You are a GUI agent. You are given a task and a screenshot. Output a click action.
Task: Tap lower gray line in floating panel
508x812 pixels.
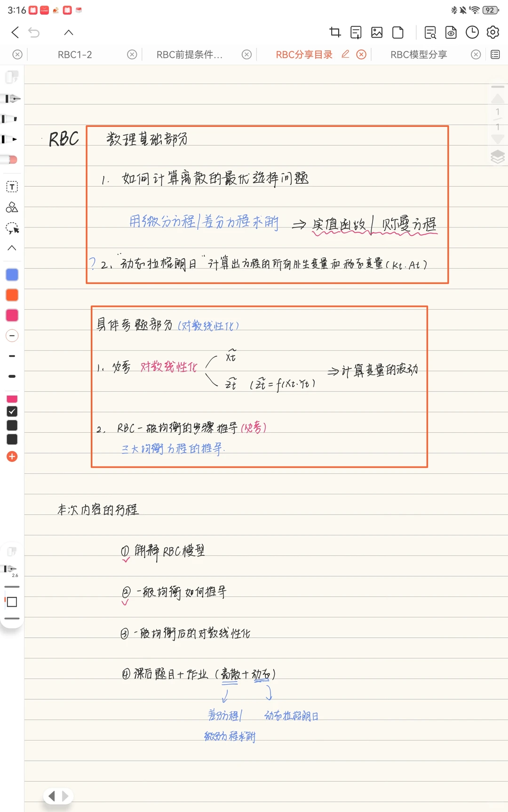point(12,618)
